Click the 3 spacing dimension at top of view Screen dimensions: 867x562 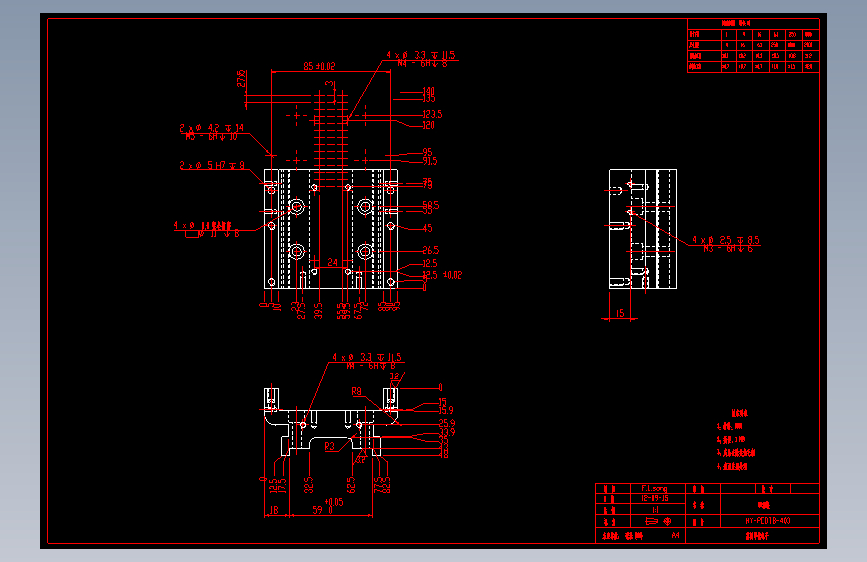tap(330, 84)
